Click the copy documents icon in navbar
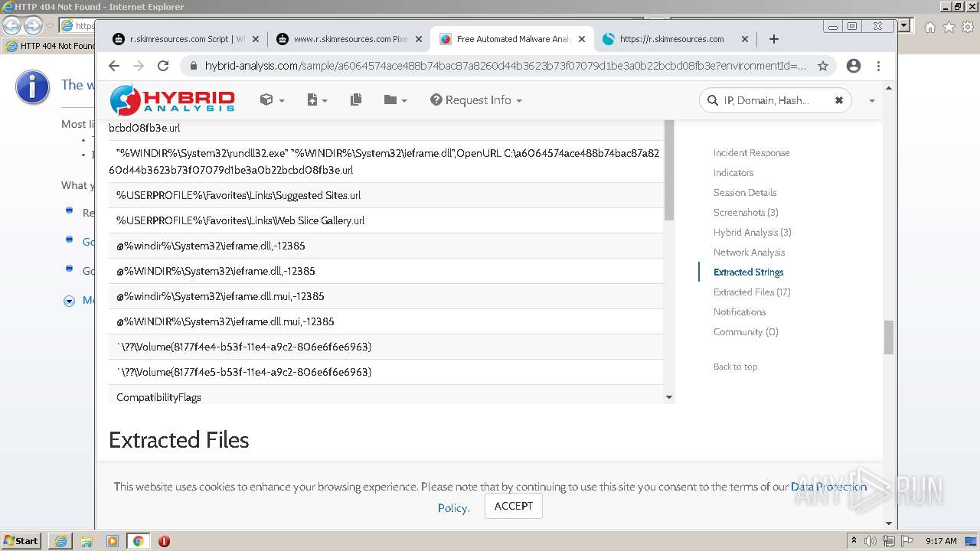Image resolution: width=980 pixels, height=551 pixels. (x=356, y=100)
